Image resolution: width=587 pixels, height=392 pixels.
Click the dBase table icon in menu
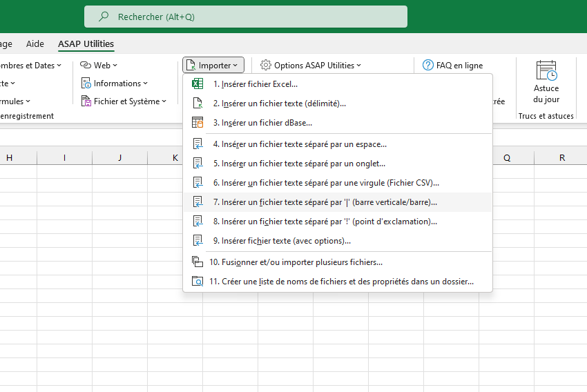[198, 122]
